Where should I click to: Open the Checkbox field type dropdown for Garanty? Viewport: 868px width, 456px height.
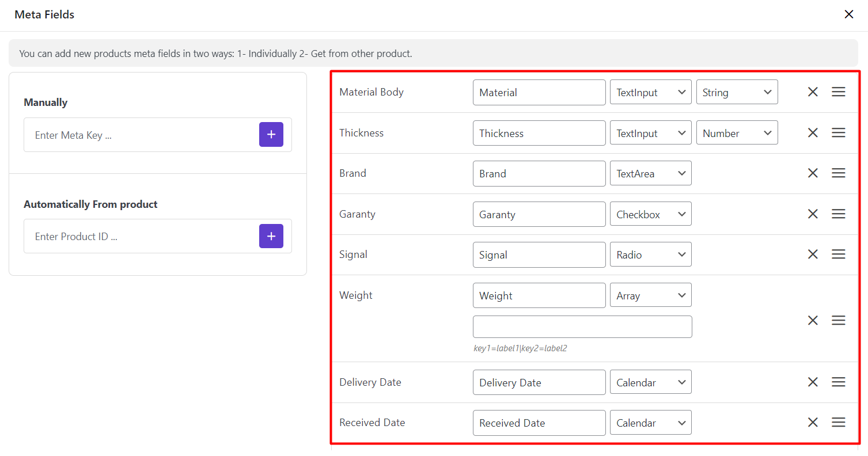(650, 214)
